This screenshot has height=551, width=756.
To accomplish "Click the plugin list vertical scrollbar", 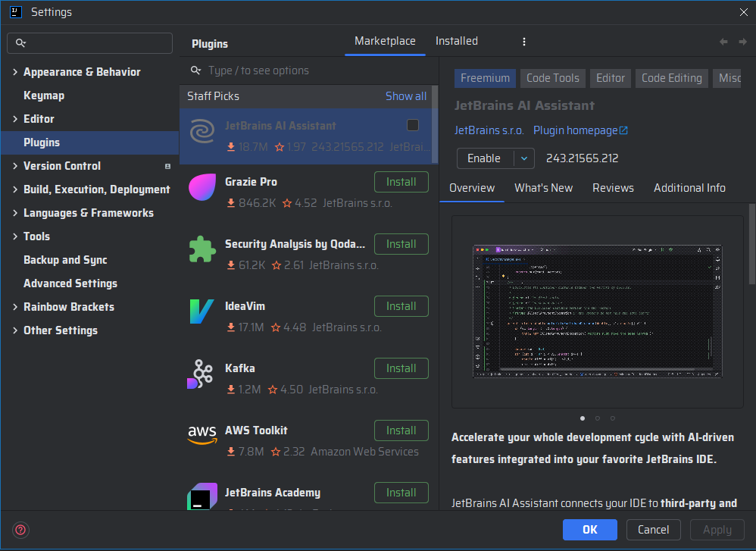I will [x=435, y=124].
